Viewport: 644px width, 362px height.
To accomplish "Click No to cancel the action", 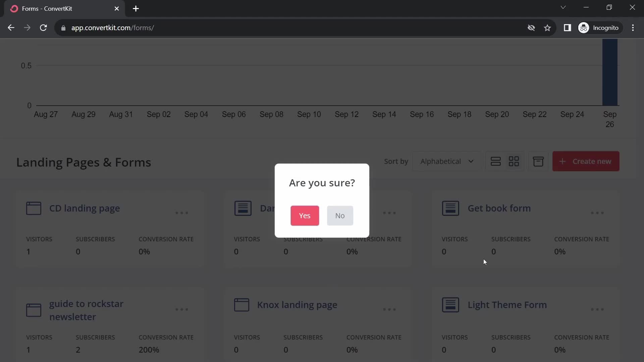I will pyautogui.click(x=340, y=215).
